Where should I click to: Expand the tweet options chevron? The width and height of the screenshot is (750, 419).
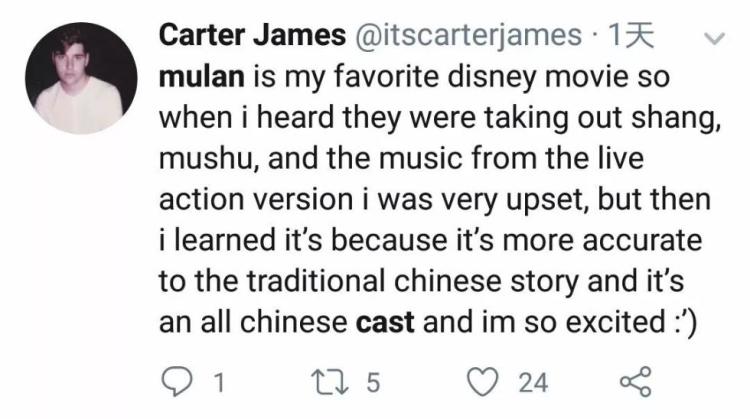[x=714, y=40]
